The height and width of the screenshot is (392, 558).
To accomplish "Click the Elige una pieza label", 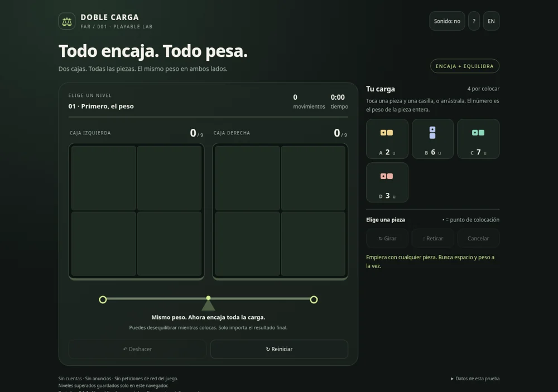I will click(386, 220).
